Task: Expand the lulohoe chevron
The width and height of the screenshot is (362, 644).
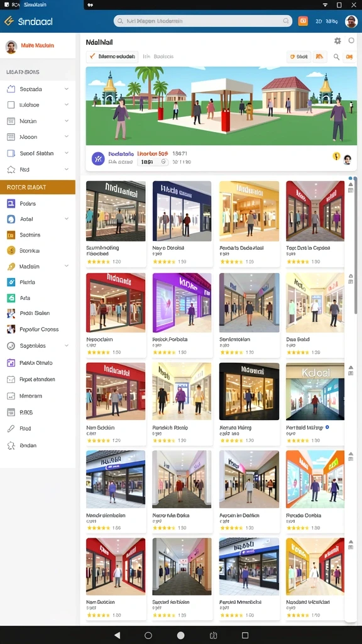Action: pyautogui.click(x=67, y=105)
